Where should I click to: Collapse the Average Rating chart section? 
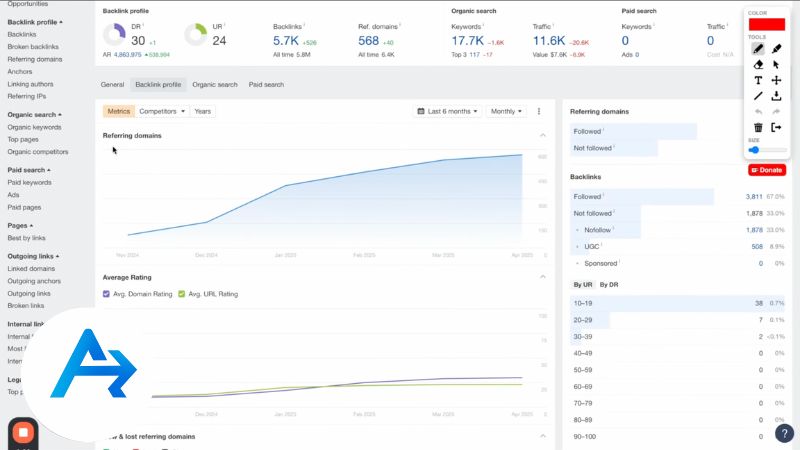coord(543,277)
